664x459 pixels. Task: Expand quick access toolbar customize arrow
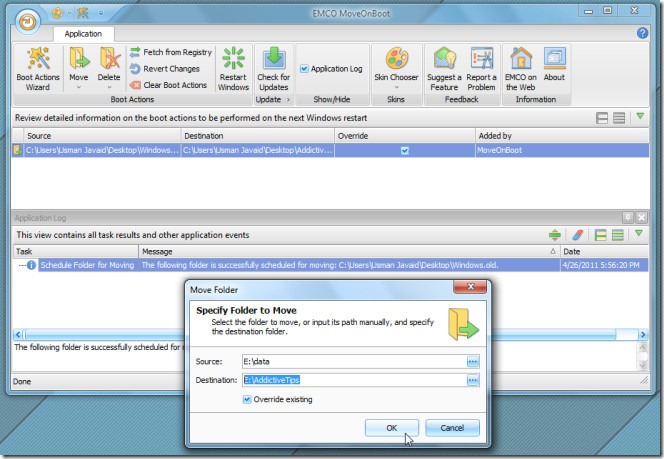point(101,13)
